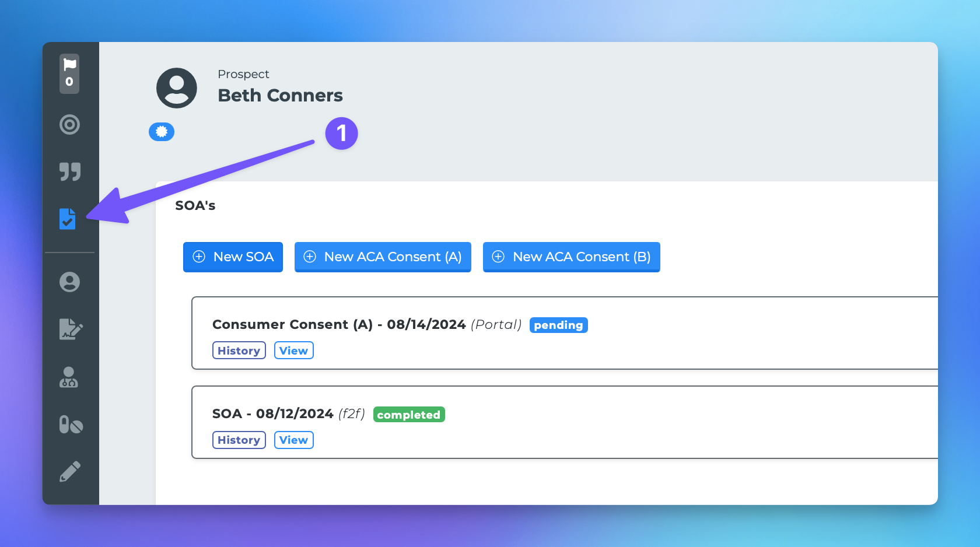Create New ACA Consent (B)
Viewport: 980px width, 547px height.
(572, 257)
